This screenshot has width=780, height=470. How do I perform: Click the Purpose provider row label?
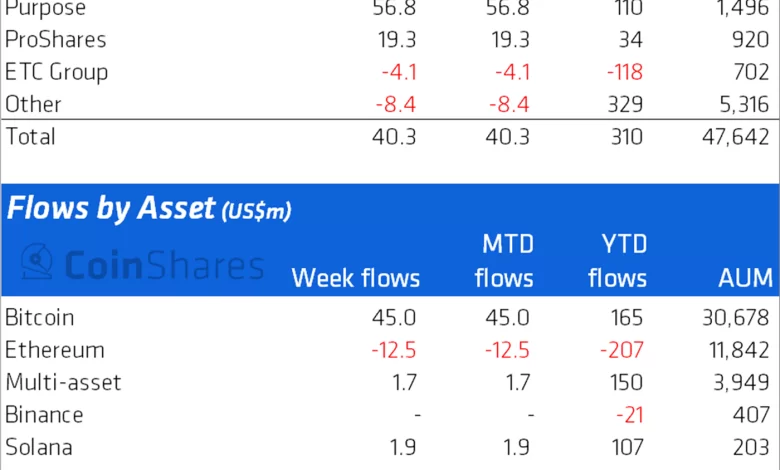click(45, 9)
